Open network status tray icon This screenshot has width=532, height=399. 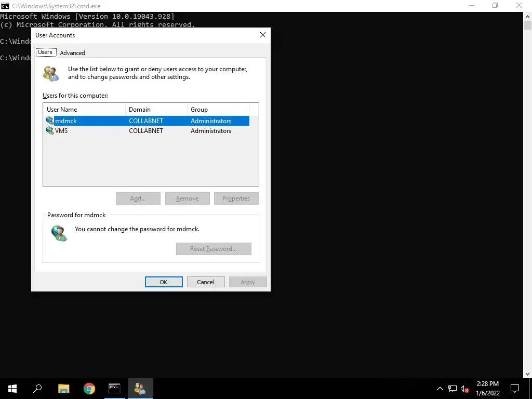453,389
